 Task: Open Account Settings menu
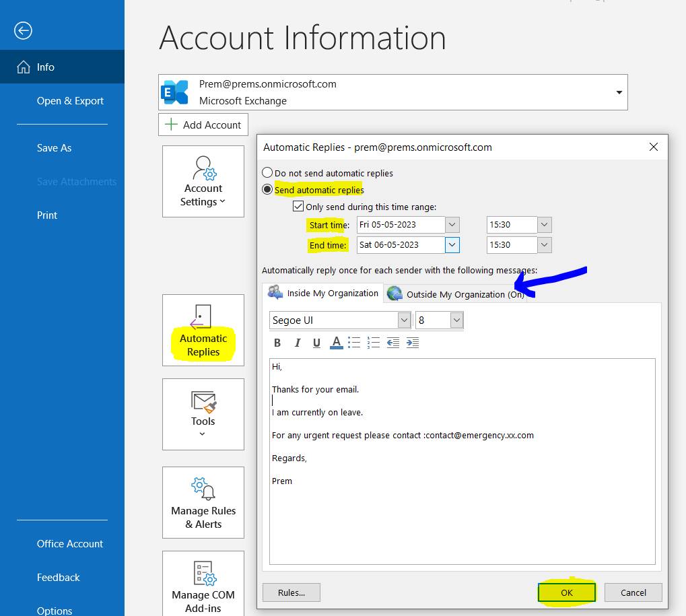pyautogui.click(x=203, y=182)
